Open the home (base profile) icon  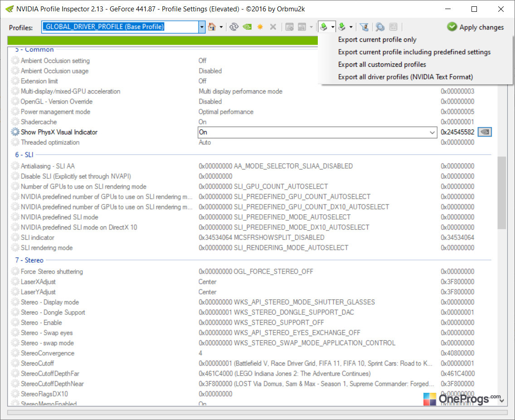212,27
